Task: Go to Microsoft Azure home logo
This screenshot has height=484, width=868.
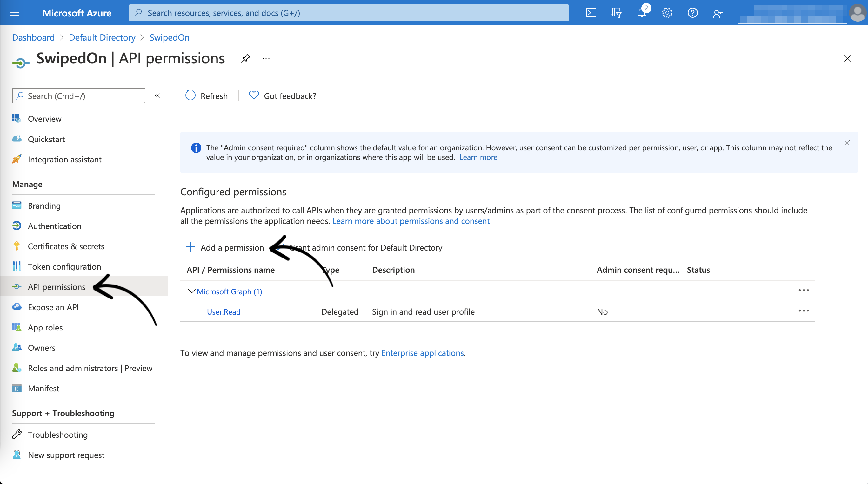Action: click(x=77, y=13)
